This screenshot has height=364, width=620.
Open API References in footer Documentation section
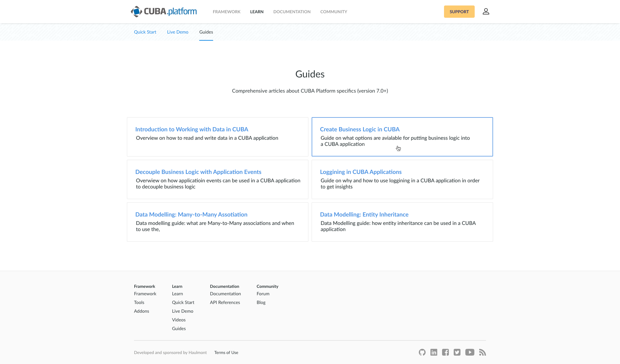pos(225,302)
